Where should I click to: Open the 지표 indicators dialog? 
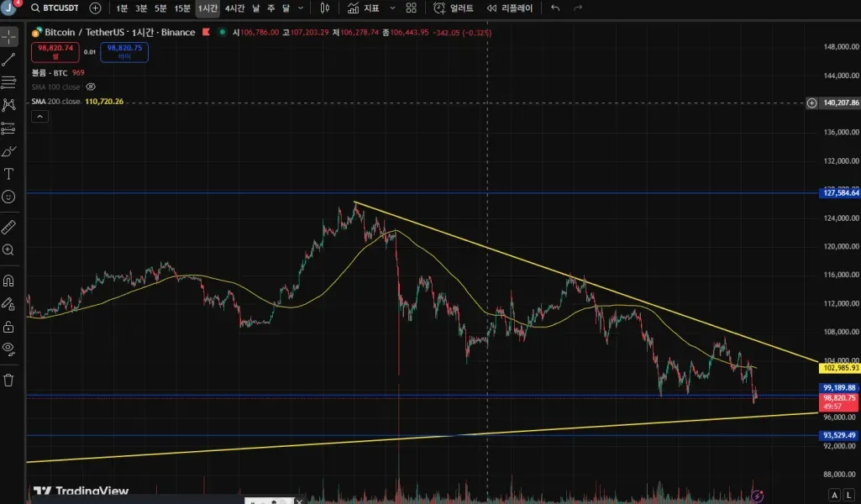tap(364, 8)
